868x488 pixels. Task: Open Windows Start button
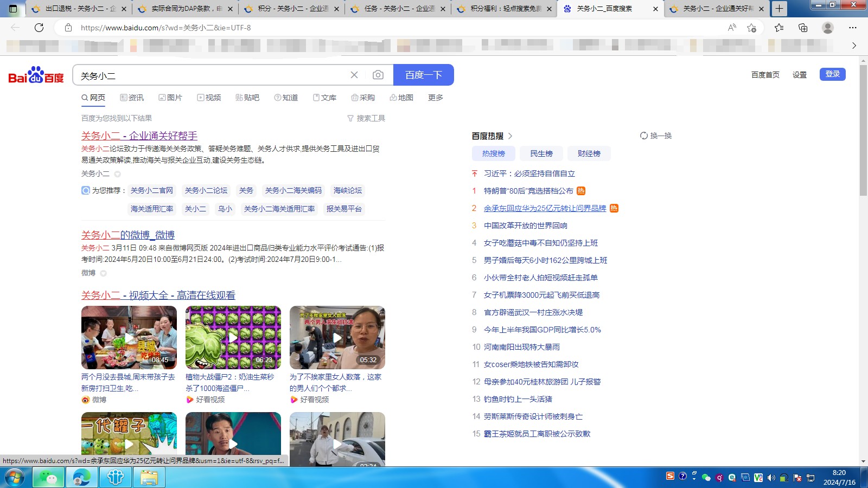tap(15, 478)
